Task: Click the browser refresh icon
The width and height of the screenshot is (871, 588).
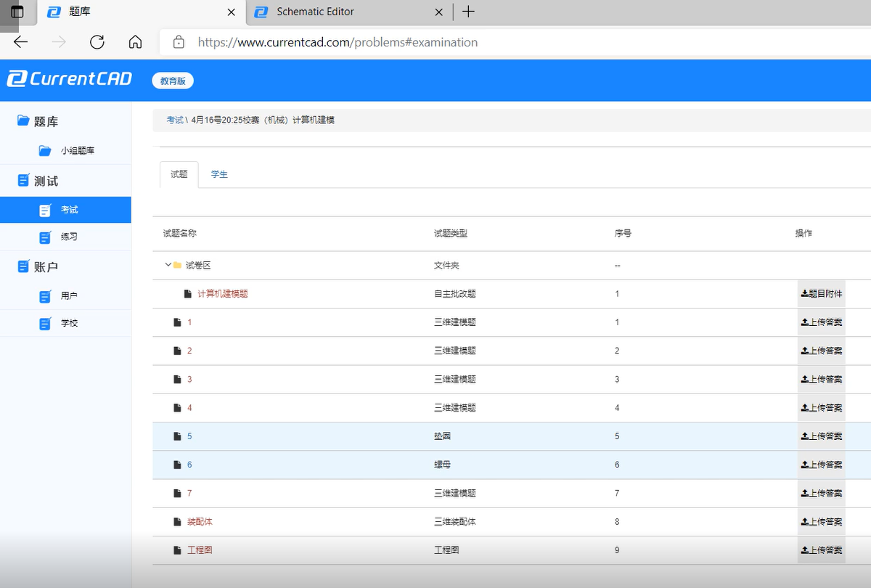Action: pos(97,42)
